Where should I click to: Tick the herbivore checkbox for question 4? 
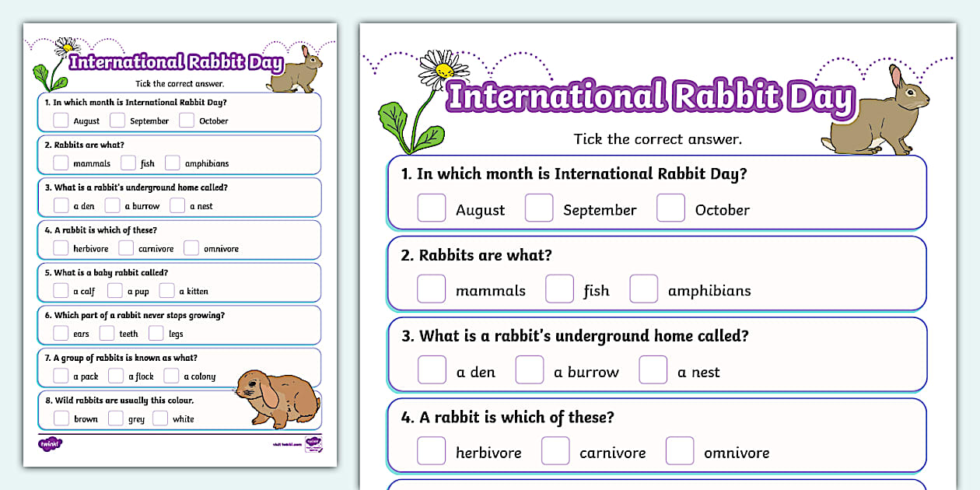(61, 247)
